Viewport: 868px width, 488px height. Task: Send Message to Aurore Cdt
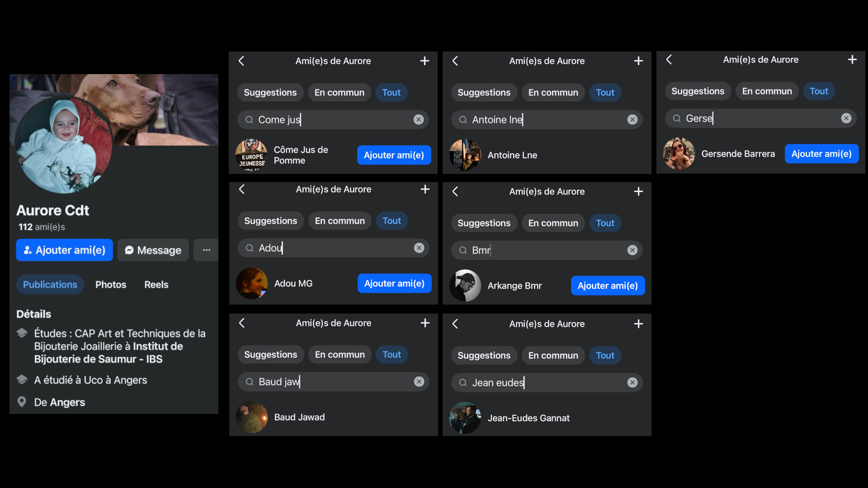click(x=153, y=250)
